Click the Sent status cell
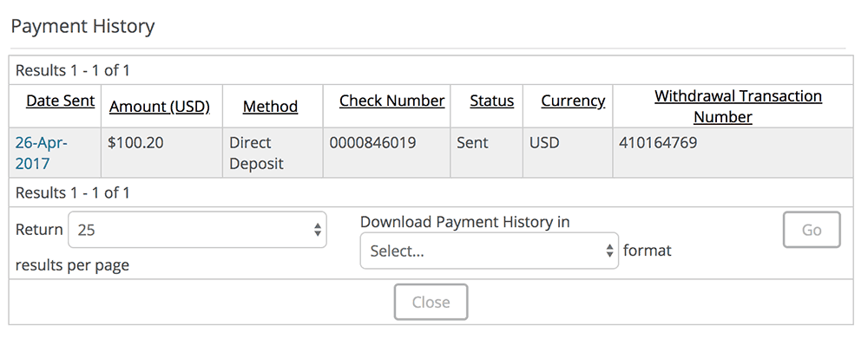Viewport: 868px width, 352px height. (x=473, y=142)
